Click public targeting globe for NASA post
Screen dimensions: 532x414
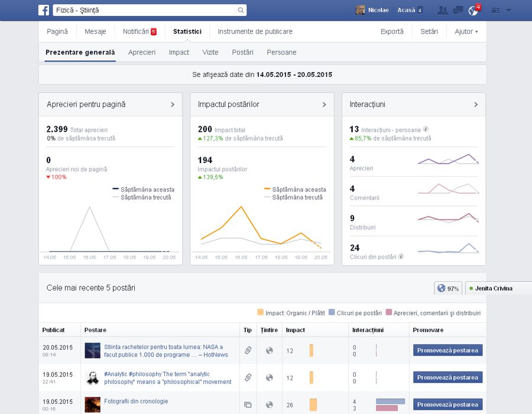coord(270,351)
